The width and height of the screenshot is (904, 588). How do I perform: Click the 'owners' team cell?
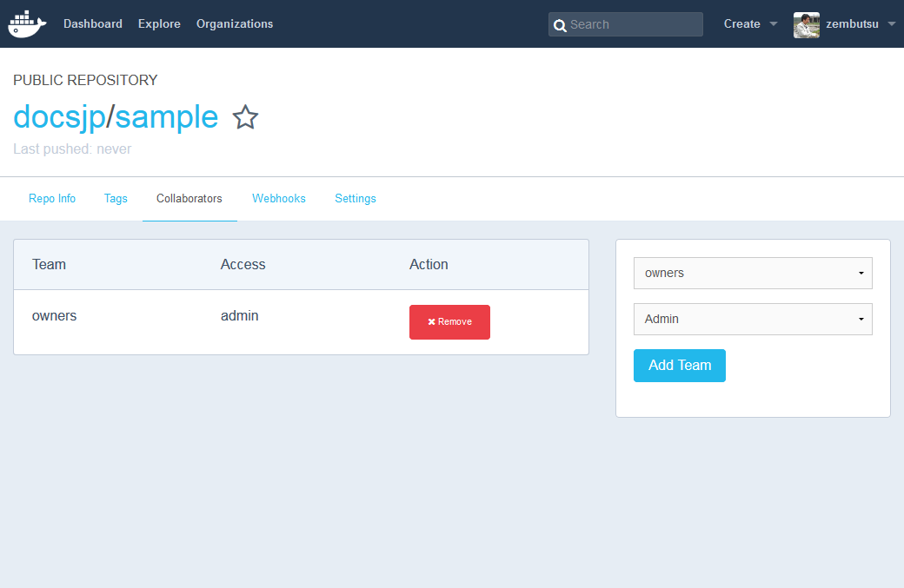(54, 315)
